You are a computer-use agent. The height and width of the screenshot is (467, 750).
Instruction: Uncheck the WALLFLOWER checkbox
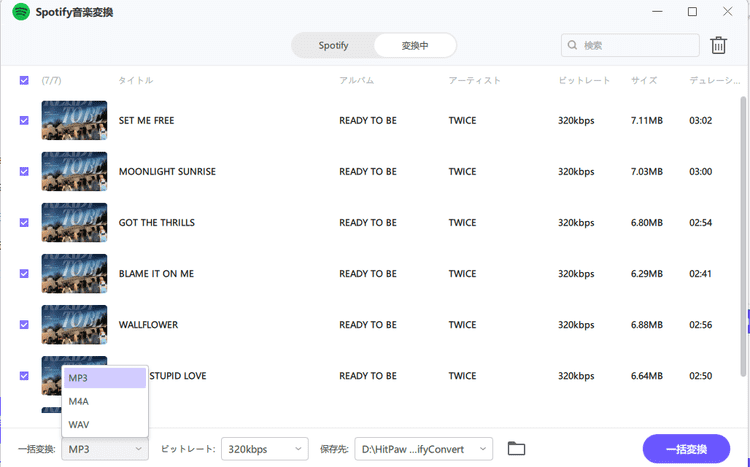pos(24,324)
